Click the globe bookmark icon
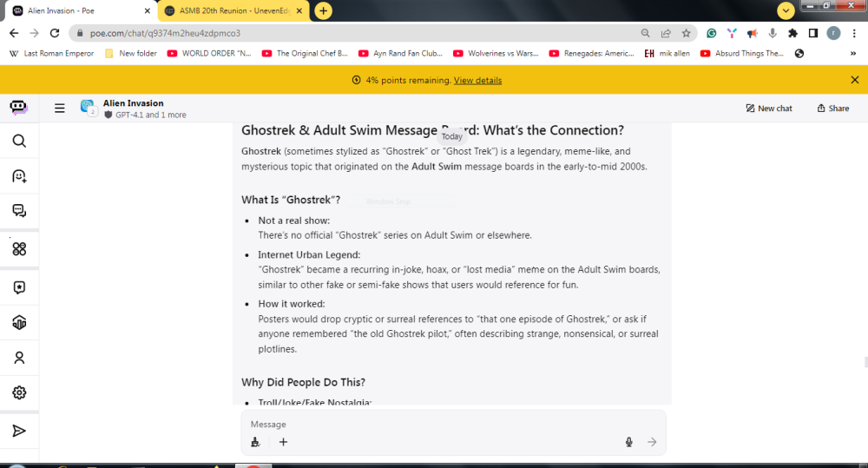 [x=799, y=54]
